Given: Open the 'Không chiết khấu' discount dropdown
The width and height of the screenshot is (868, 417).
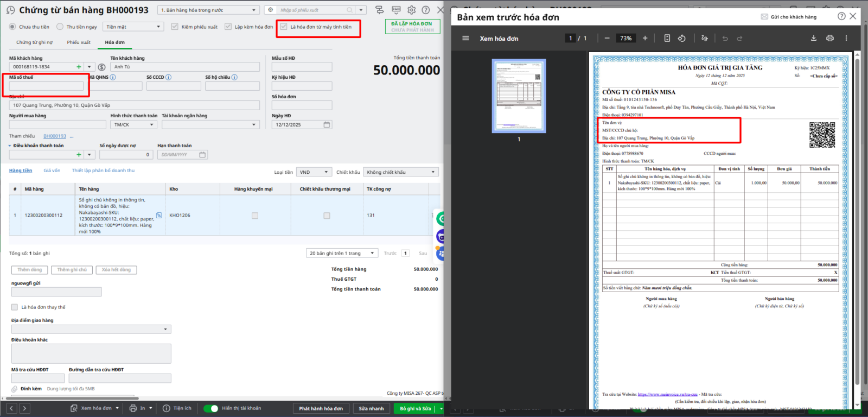Looking at the screenshot, I should (400, 172).
